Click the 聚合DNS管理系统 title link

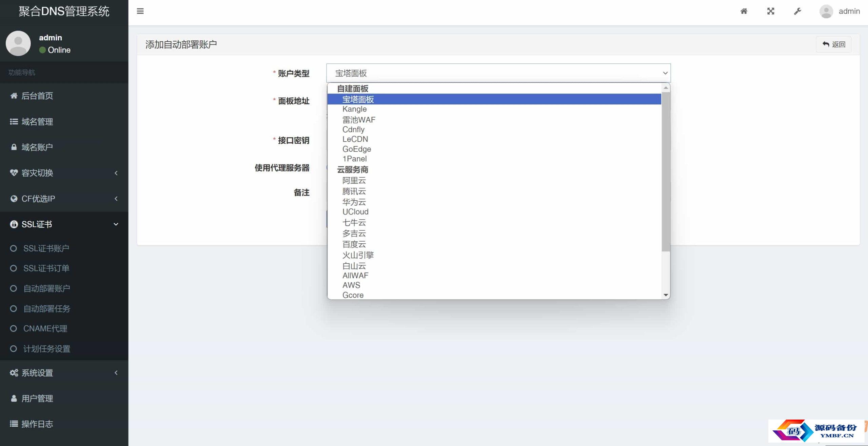tap(64, 11)
